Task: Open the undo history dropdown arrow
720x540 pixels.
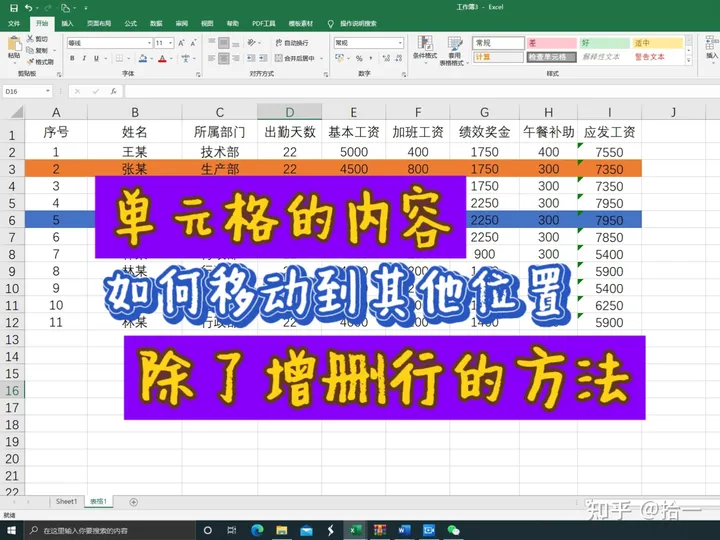Action: [37, 8]
